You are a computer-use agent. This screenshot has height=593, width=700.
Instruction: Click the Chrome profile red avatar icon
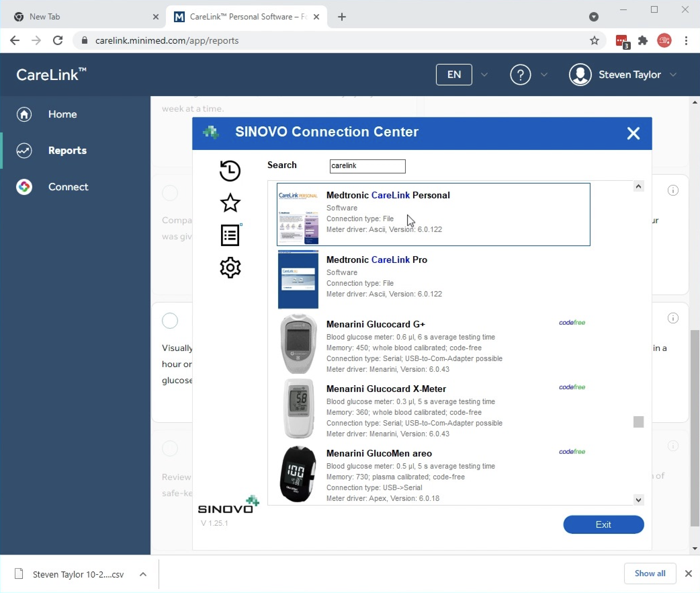tap(664, 41)
